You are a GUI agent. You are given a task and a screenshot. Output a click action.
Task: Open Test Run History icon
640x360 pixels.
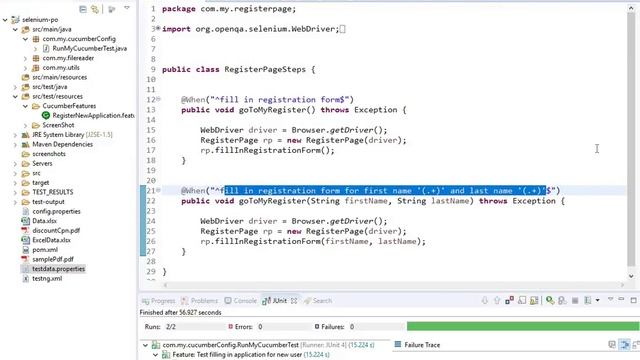point(588,301)
